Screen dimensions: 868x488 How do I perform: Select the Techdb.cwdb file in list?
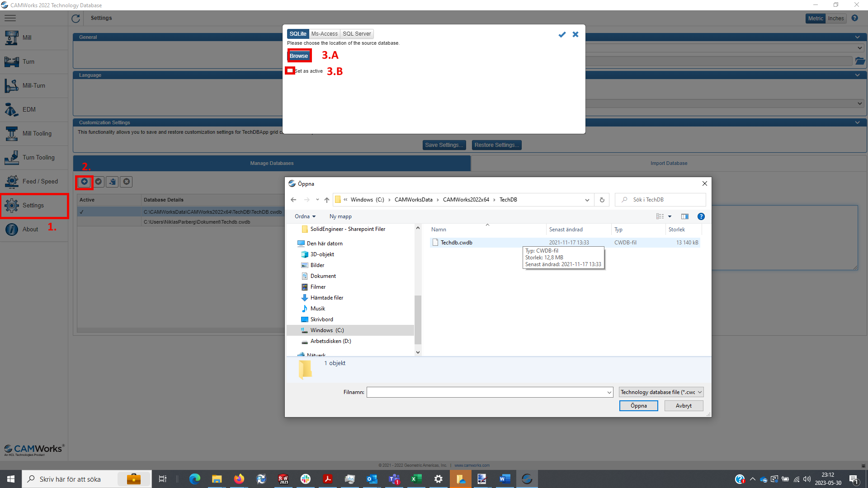coord(456,243)
